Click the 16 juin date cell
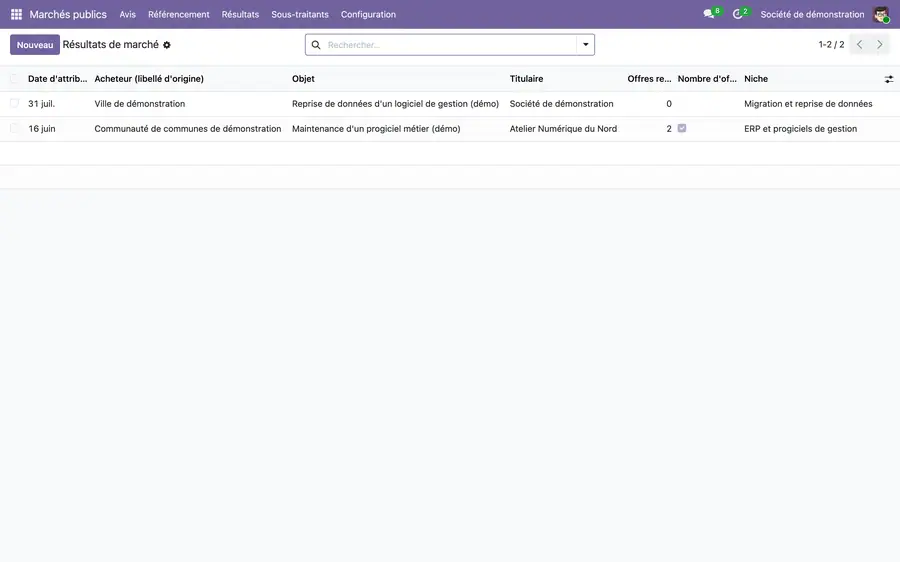Viewport: 900px width, 562px height. click(x=42, y=129)
